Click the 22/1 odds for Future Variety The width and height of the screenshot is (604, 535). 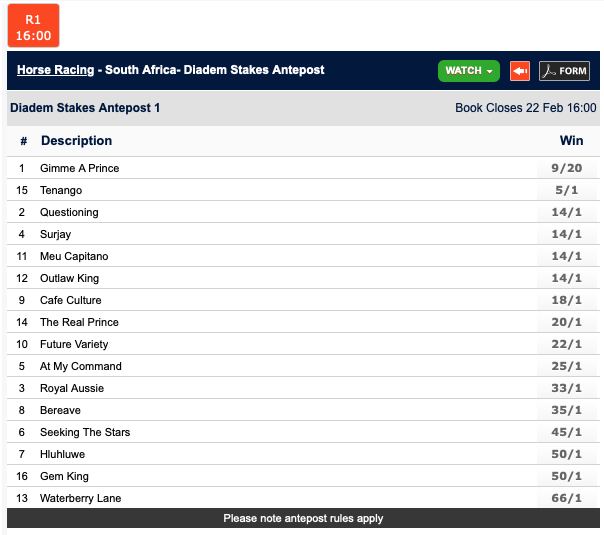566,344
